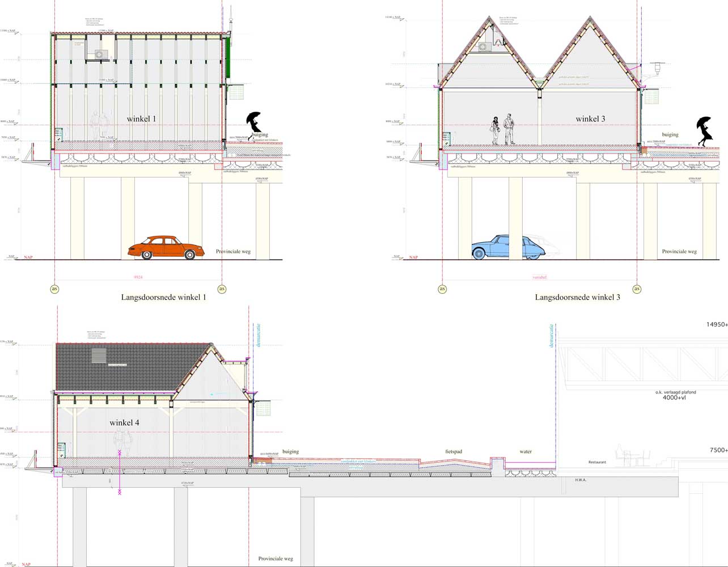Click the AC unit in winkel 3 roof
Screen dimensions: 728x567
486,47
